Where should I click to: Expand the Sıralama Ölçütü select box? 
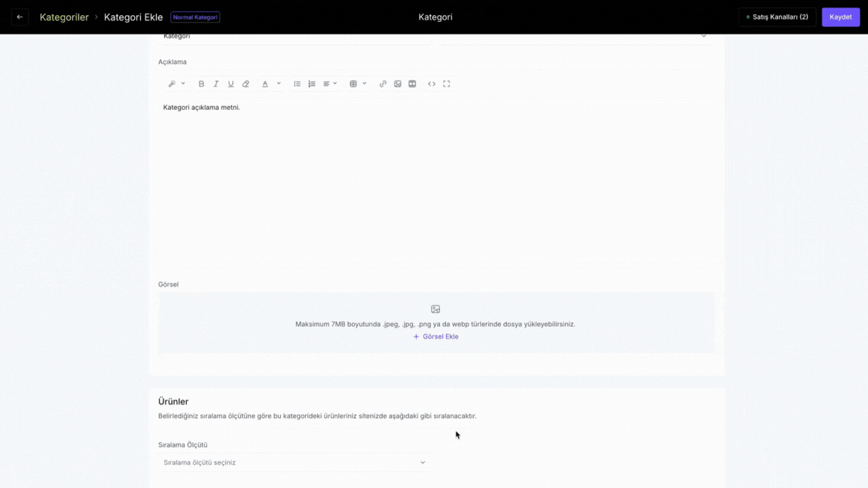tap(295, 462)
